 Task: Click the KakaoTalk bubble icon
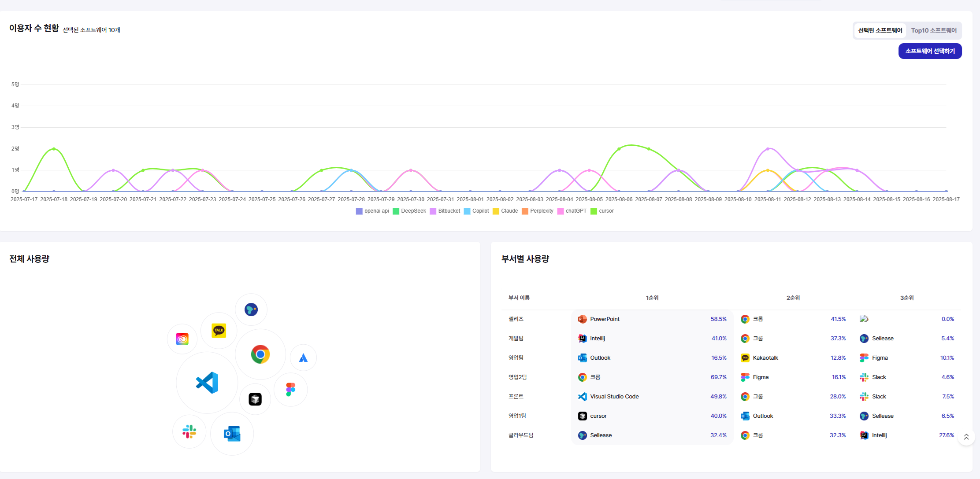(x=219, y=330)
